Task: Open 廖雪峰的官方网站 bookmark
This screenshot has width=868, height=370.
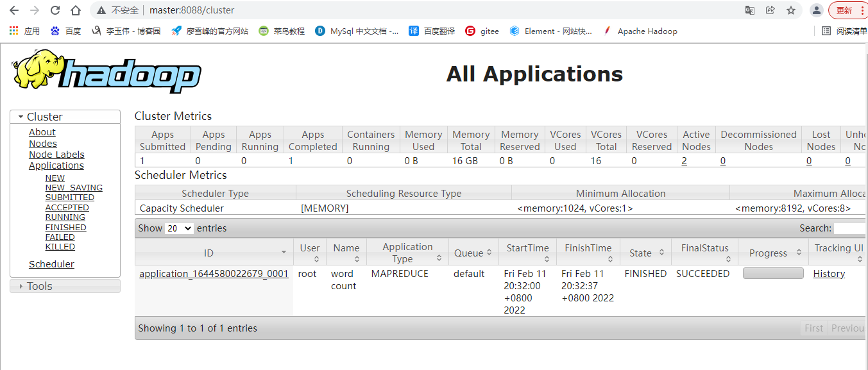Action: tap(210, 31)
